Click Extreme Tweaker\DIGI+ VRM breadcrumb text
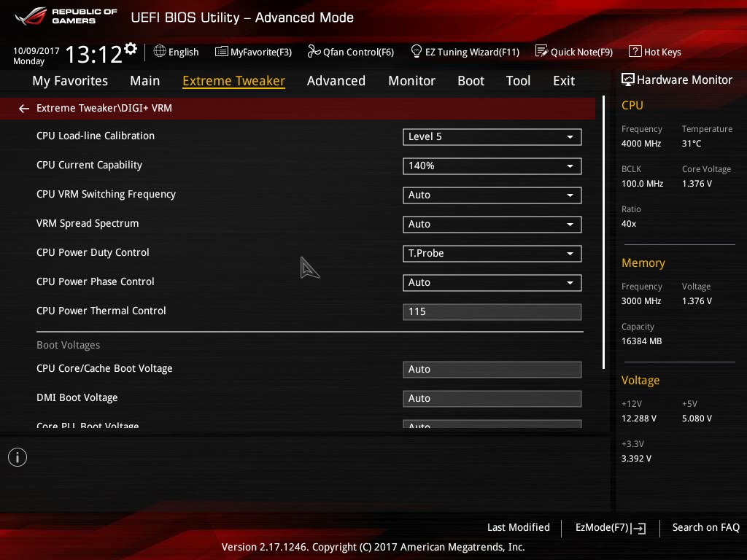The image size is (747, 560). [x=104, y=108]
